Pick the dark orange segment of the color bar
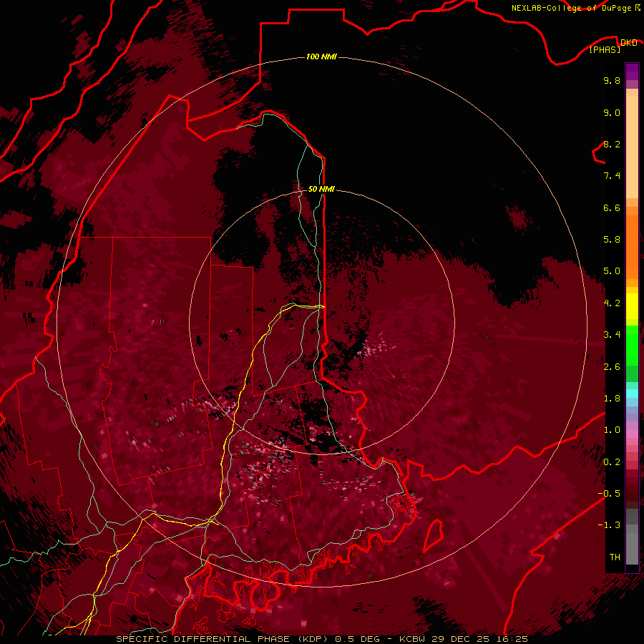 click(632, 246)
